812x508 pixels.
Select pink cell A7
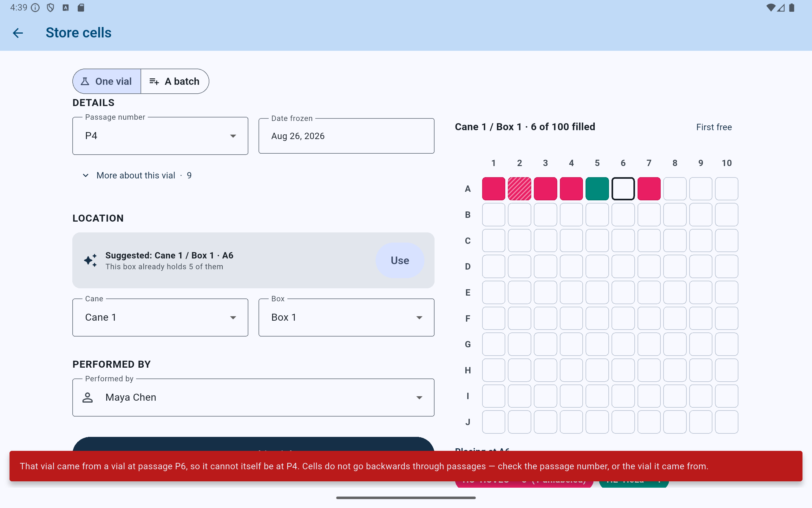click(649, 189)
